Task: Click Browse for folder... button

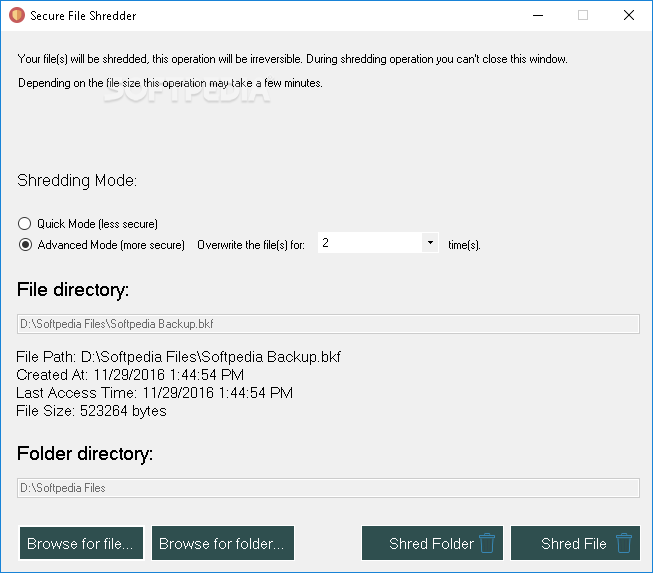Action: 223,543
